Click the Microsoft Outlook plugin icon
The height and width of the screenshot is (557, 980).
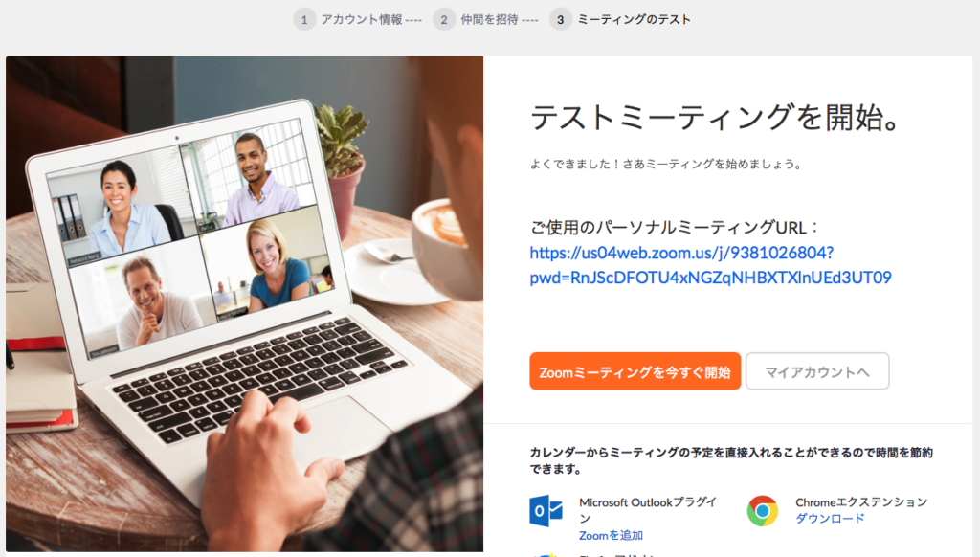546,511
